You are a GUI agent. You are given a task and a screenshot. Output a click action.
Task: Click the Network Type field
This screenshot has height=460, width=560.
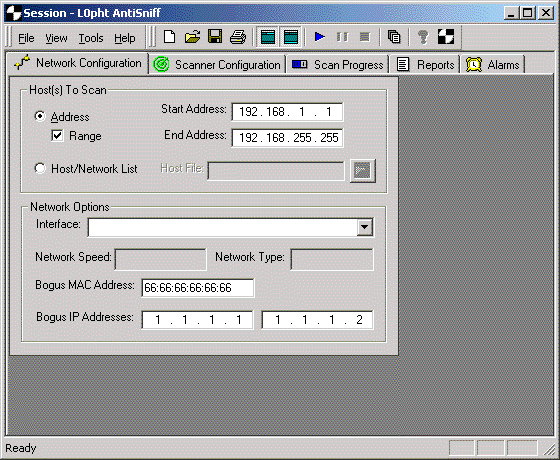(x=332, y=259)
